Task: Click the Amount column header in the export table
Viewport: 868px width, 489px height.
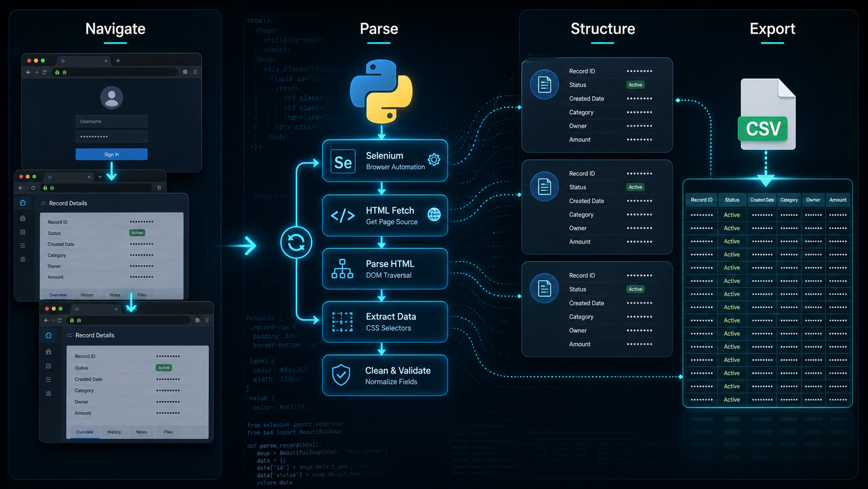Action: (x=838, y=200)
